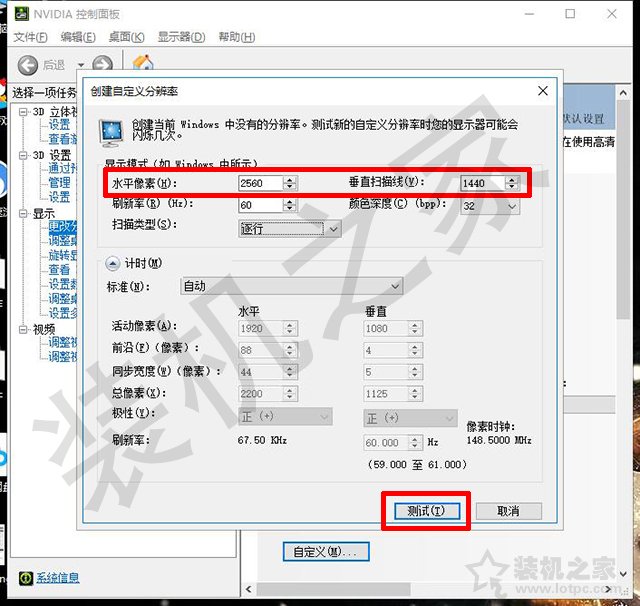
Task: Click the 刷新率 (Hz) field showing 60
Action: click(260, 205)
